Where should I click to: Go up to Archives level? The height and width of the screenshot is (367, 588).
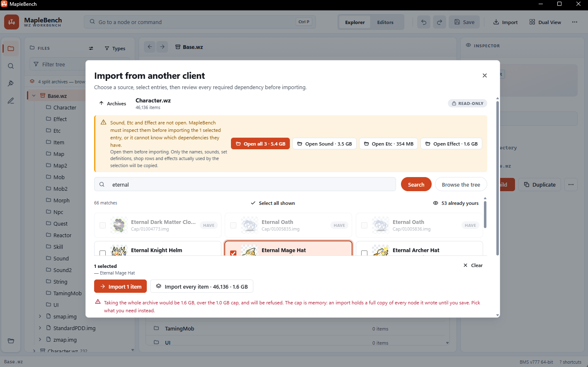click(112, 103)
